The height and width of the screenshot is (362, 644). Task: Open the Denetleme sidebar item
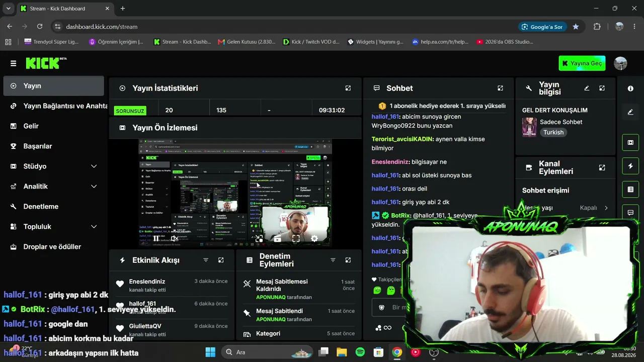point(53,207)
